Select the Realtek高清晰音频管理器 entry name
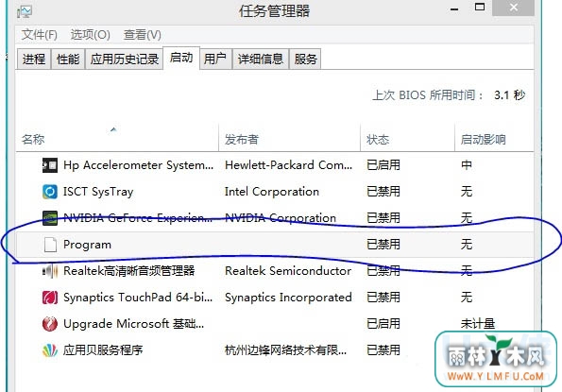The width and height of the screenshot is (562, 392). pos(129,271)
